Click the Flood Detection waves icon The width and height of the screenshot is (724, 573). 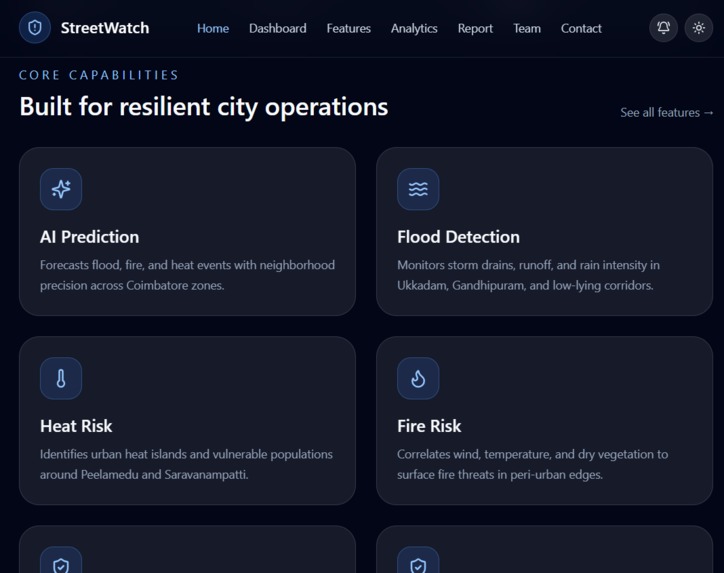(418, 189)
